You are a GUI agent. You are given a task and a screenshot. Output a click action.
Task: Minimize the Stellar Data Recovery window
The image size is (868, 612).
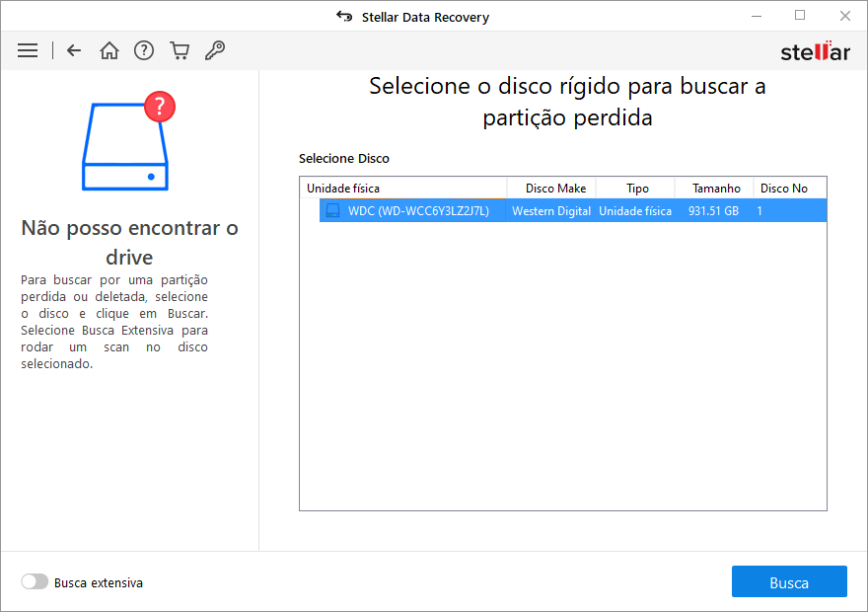point(757,16)
